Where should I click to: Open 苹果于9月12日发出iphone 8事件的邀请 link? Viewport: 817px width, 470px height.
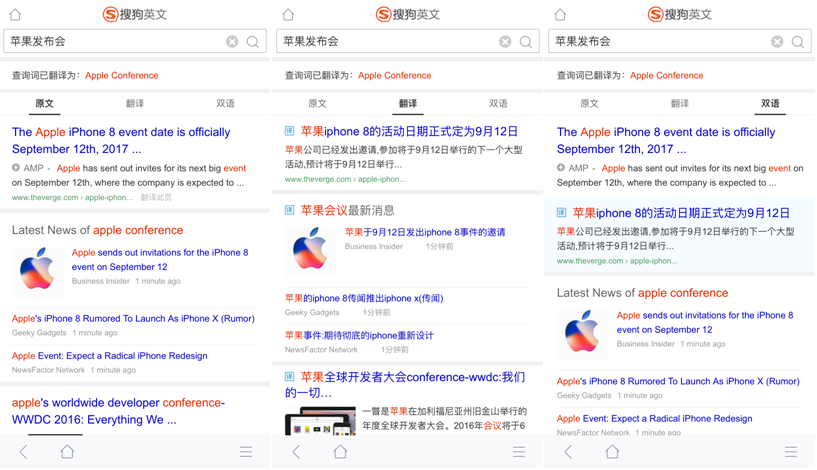pyautogui.click(x=425, y=232)
